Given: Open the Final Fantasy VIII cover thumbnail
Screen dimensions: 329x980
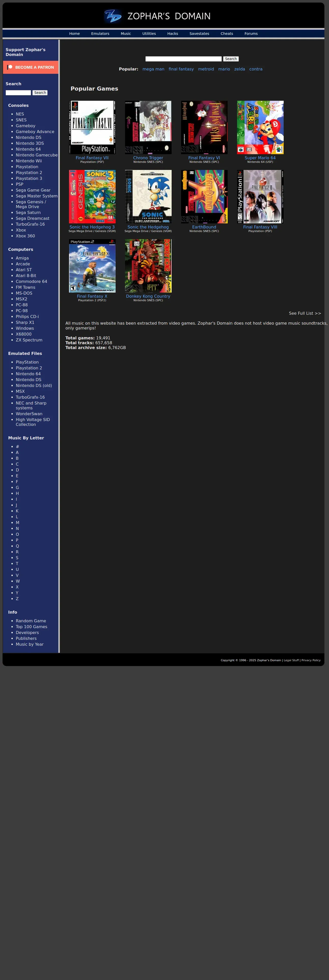Looking at the screenshot, I should pos(260,197).
